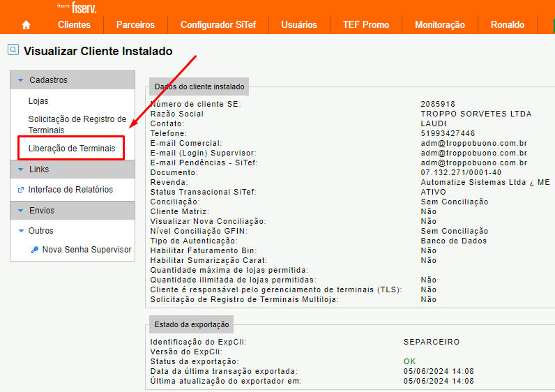Click the Links section header
555x392 pixels.
tap(73, 169)
